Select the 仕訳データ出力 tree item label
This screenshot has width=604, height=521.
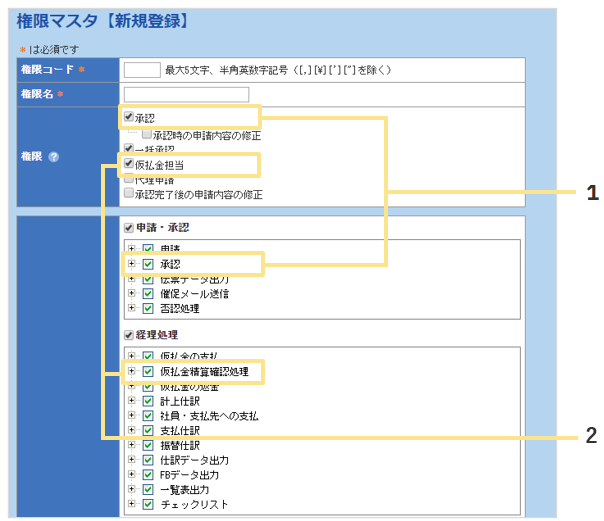tap(194, 460)
